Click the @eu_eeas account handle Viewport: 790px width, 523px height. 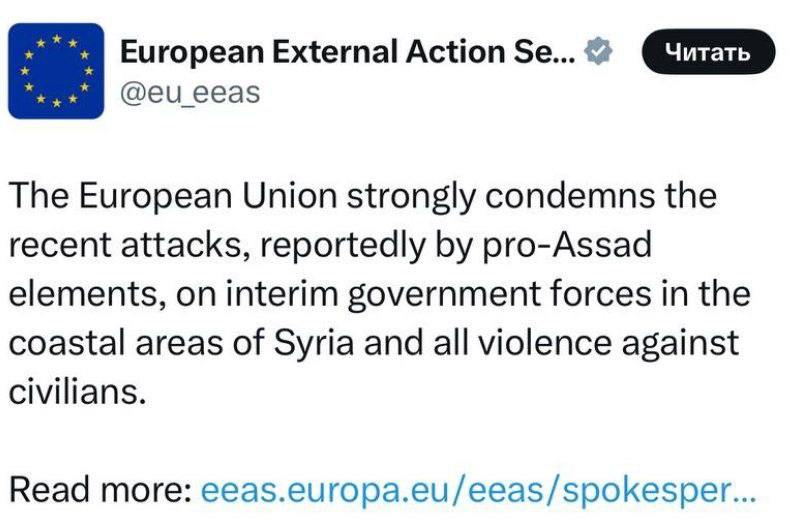[x=189, y=93]
